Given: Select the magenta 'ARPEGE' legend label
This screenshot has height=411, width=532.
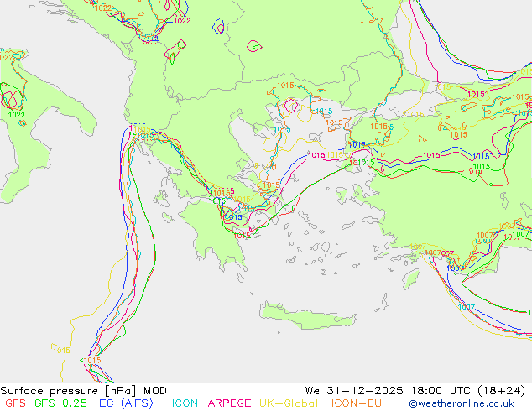Looking at the screenshot, I should click(x=229, y=403).
